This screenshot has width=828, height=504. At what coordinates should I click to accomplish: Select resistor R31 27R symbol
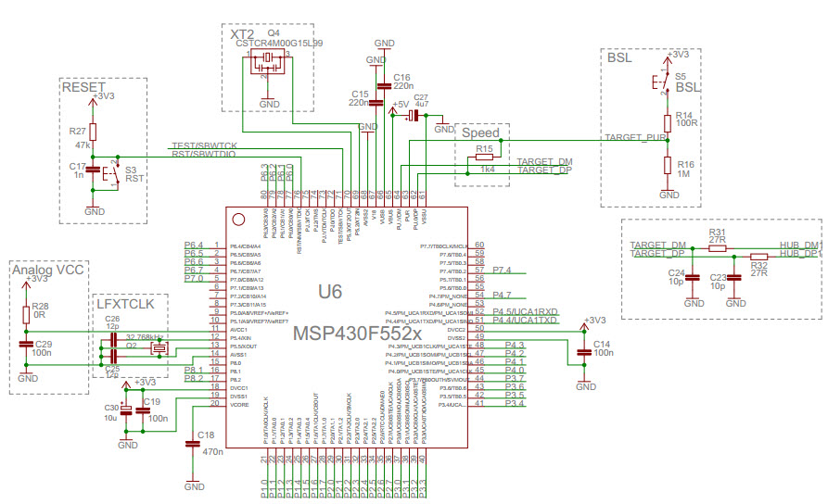point(717,248)
